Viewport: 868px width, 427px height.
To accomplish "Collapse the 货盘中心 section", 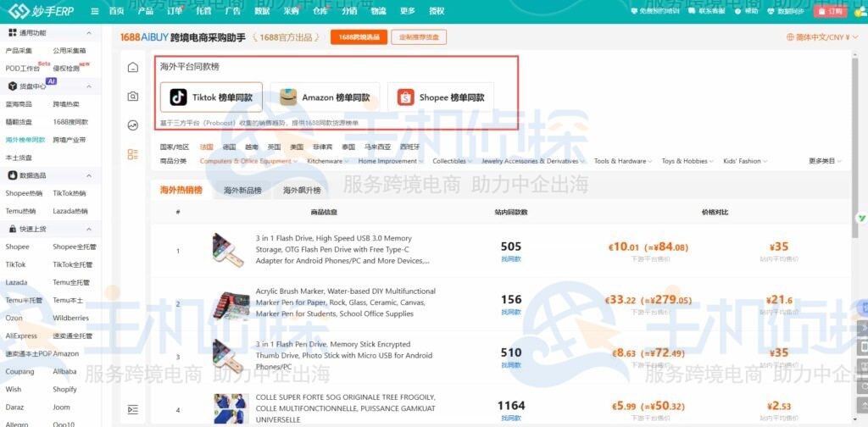I will click(89, 86).
